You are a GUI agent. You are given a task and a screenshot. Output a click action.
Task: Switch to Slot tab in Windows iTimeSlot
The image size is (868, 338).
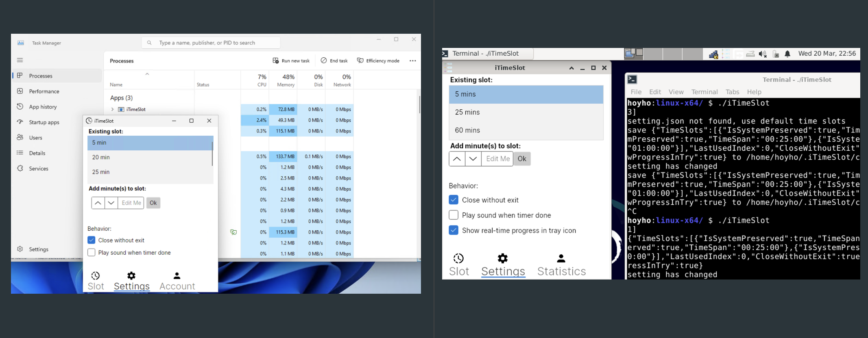(x=96, y=281)
